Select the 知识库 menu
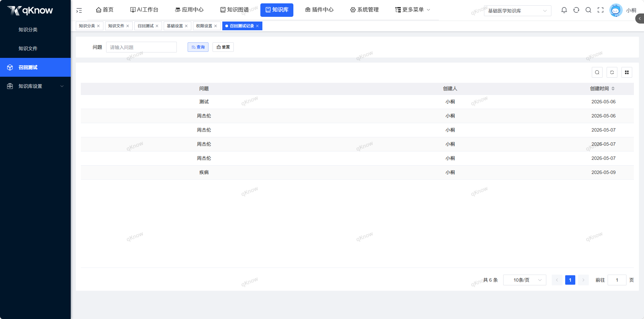644x319 pixels. [x=277, y=10]
